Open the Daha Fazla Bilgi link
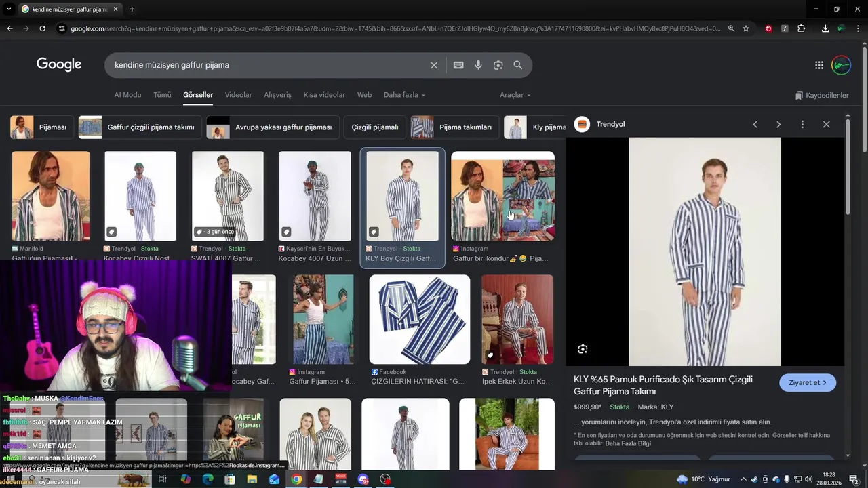Screen dimensions: 868x488 [x=628, y=443]
